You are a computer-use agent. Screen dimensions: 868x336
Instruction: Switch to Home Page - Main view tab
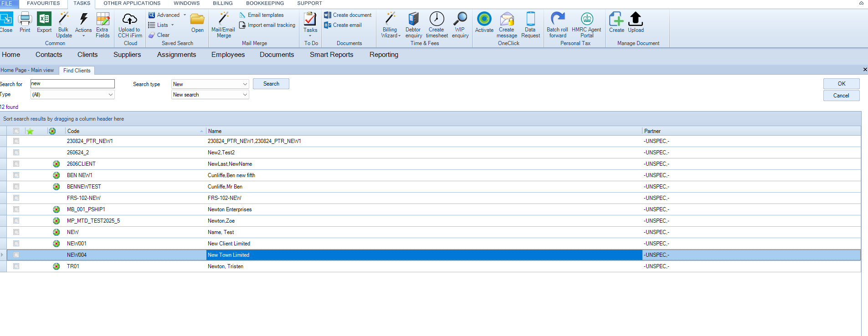coord(27,70)
